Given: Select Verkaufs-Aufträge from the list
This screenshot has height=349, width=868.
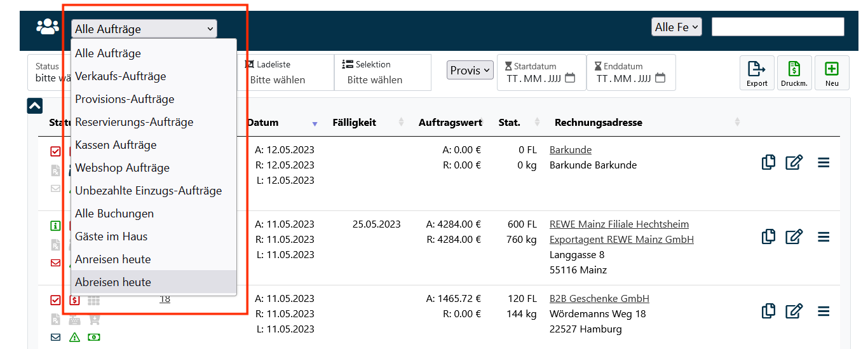Looking at the screenshot, I should [121, 76].
